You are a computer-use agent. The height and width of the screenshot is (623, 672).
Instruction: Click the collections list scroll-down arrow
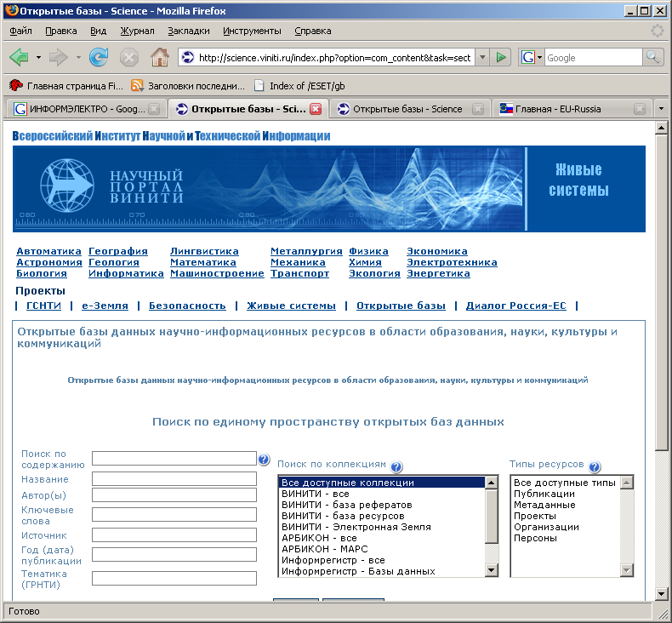tap(491, 570)
